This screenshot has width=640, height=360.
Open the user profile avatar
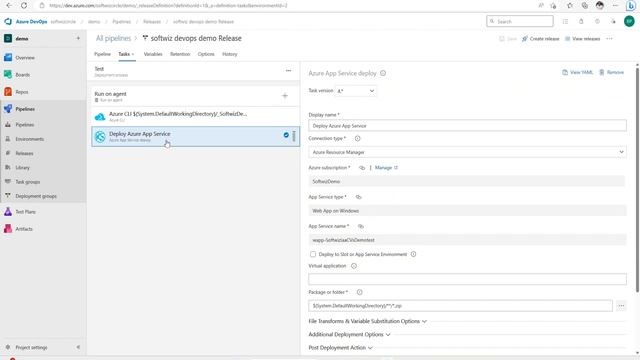point(629,21)
